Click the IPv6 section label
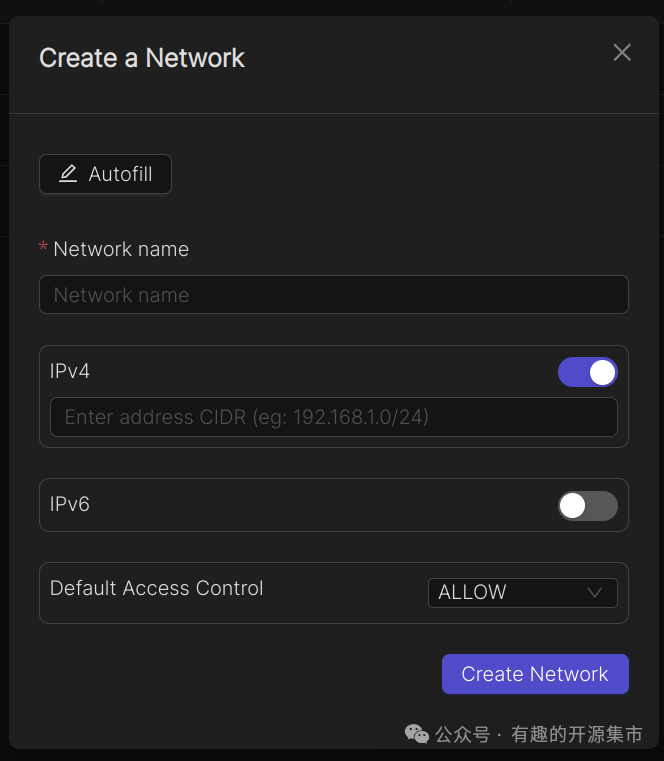The width and height of the screenshot is (664, 761). click(70, 504)
